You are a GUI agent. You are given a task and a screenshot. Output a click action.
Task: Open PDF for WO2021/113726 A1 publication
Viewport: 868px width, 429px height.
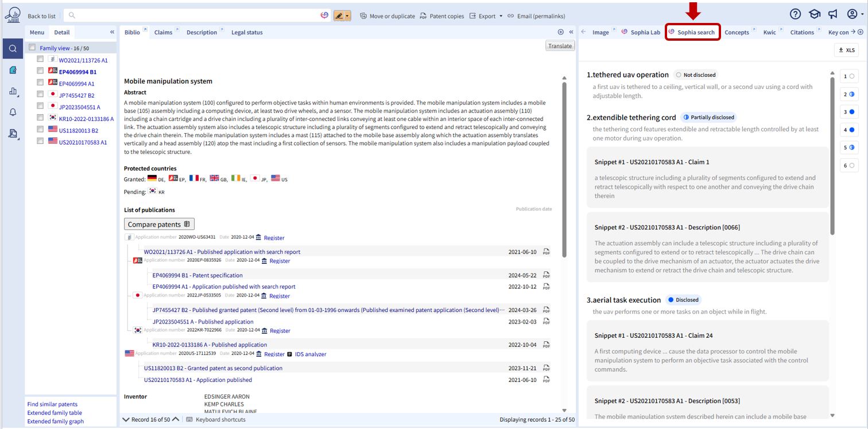[x=547, y=252]
